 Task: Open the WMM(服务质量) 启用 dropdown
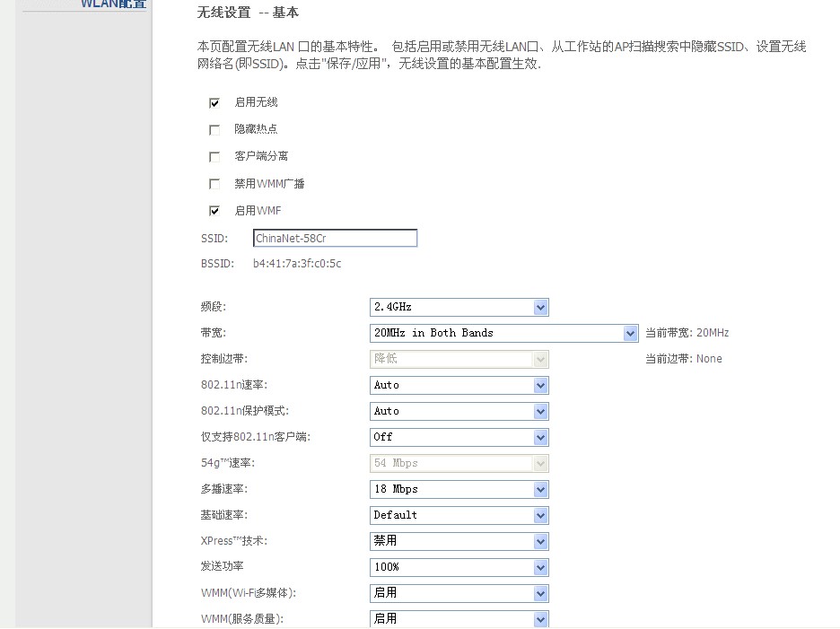pyautogui.click(x=459, y=619)
